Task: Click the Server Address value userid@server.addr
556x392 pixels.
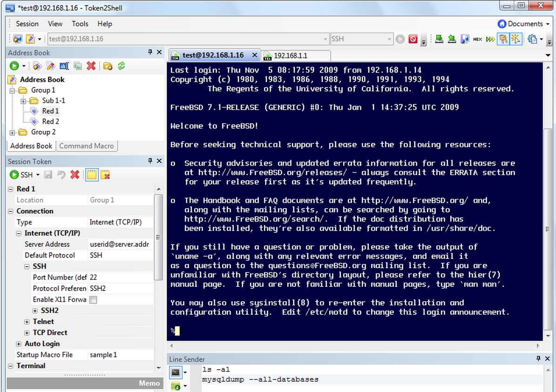Action: coord(121,244)
